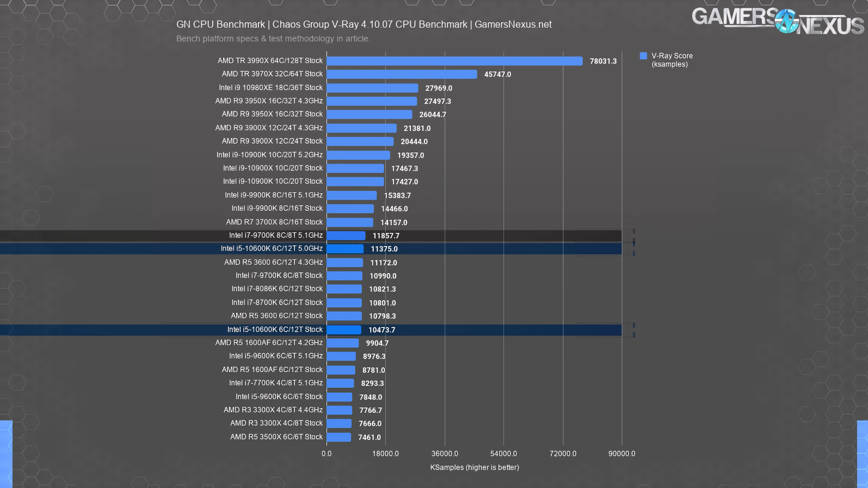Click the AMD R3 3300X 4C/8T 4.4GHz label

pyautogui.click(x=273, y=410)
